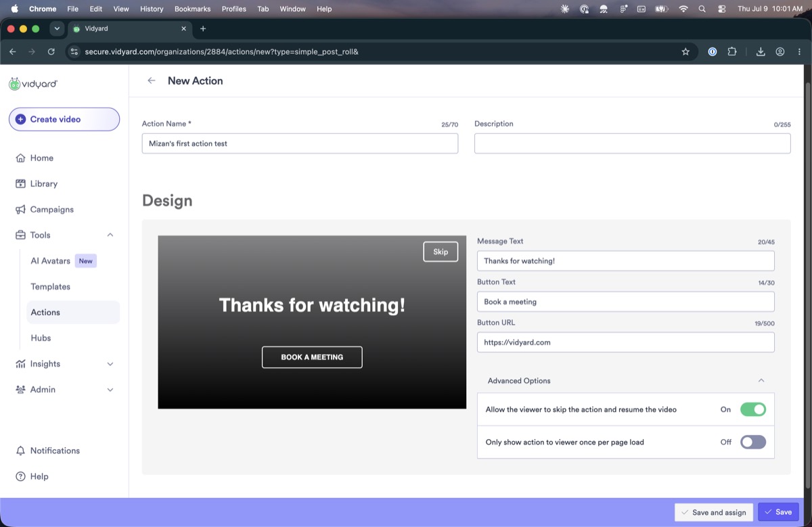This screenshot has height=527, width=812.
Task: Click the Button URL input field
Action: pos(626,342)
